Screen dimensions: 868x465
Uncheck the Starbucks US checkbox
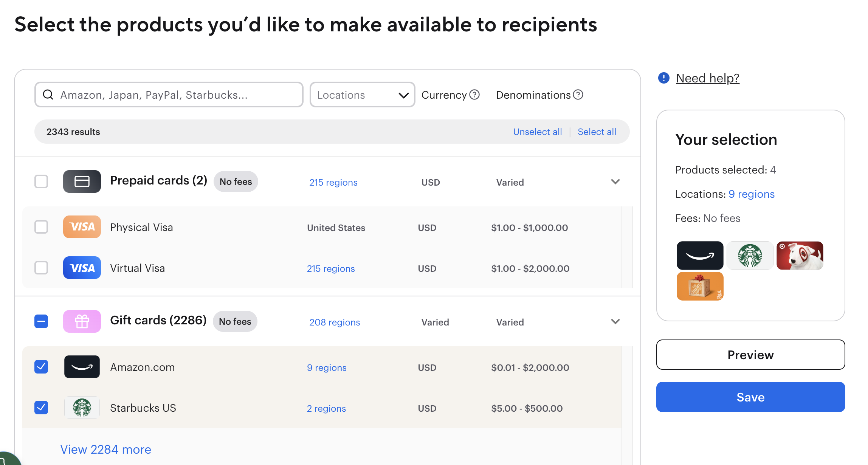(41, 408)
